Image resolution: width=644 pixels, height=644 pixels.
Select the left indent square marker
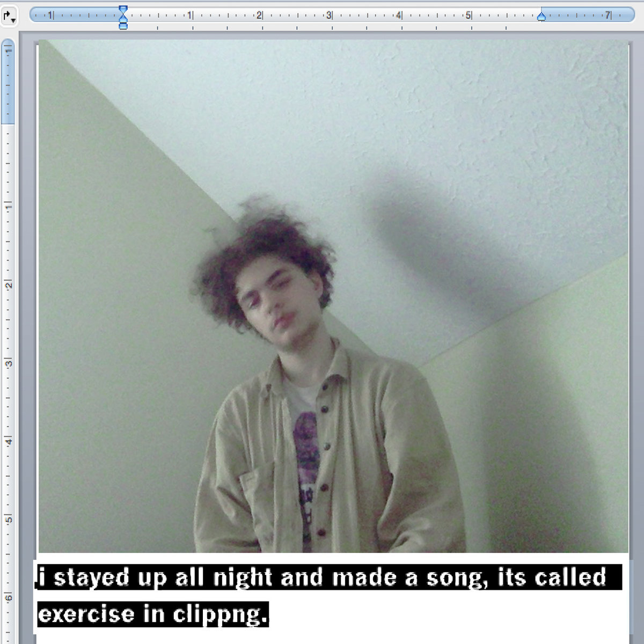click(x=123, y=26)
